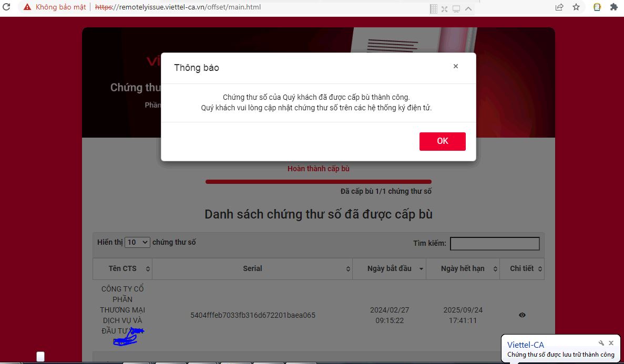The width and height of the screenshot is (624, 364).
Task: Sort the table by 'Ngày hết hạn' column
Action: (x=467, y=268)
